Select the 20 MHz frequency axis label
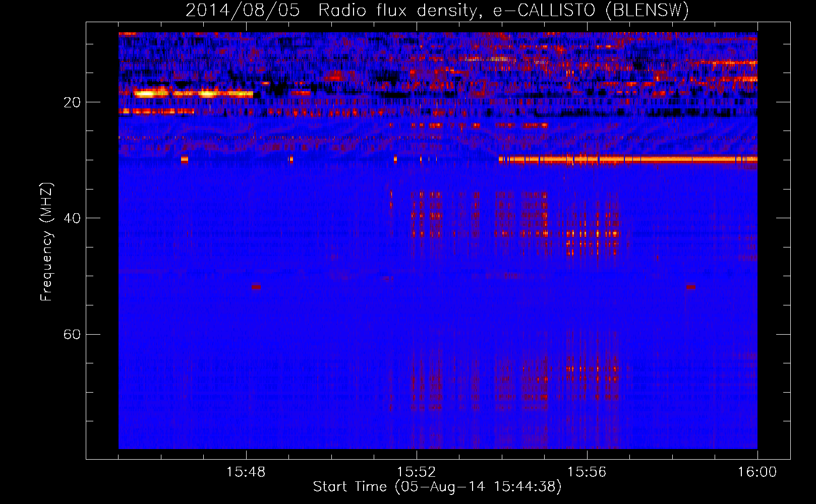This screenshot has width=816, height=504. point(72,102)
